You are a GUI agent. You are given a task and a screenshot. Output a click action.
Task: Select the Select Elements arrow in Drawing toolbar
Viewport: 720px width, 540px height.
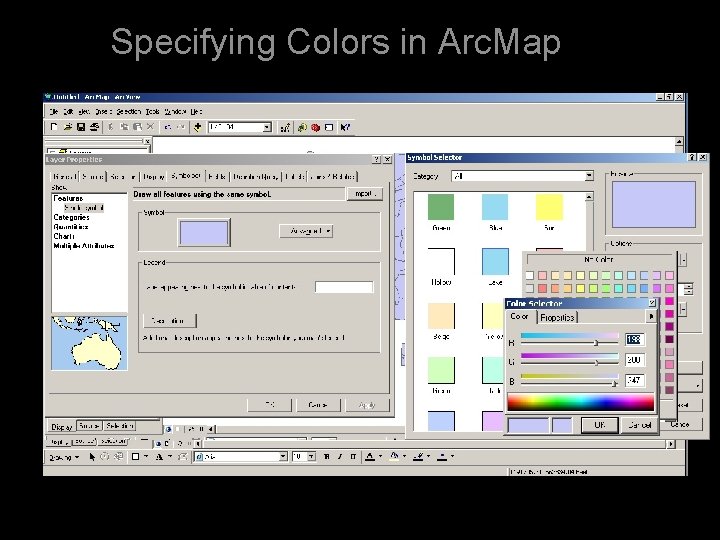click(x=92, y=456)
